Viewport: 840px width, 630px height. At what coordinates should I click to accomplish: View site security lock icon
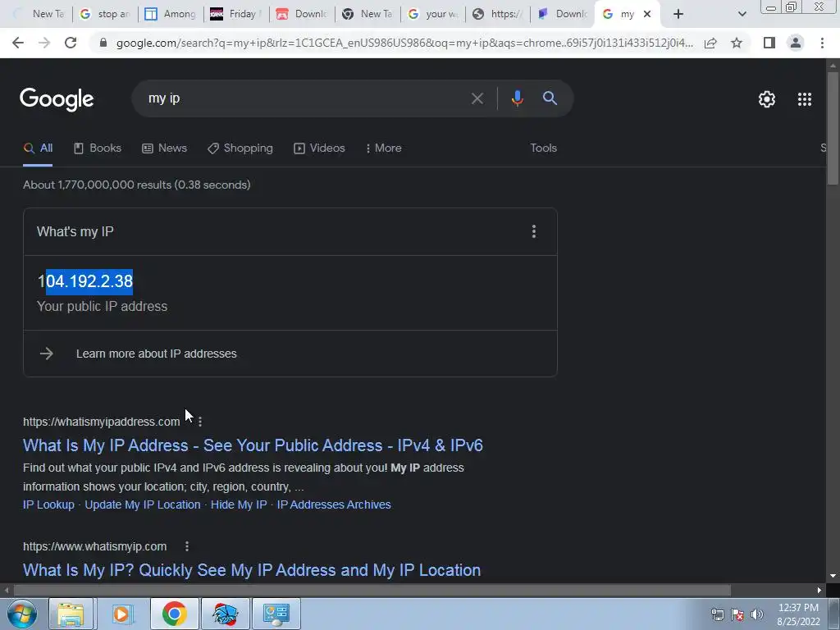(103, 43)
